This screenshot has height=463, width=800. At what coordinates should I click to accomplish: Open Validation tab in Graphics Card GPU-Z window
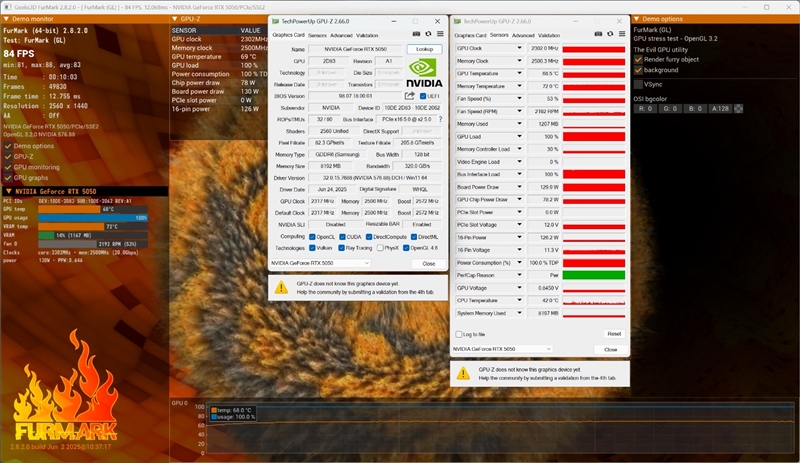pos(367,35)
